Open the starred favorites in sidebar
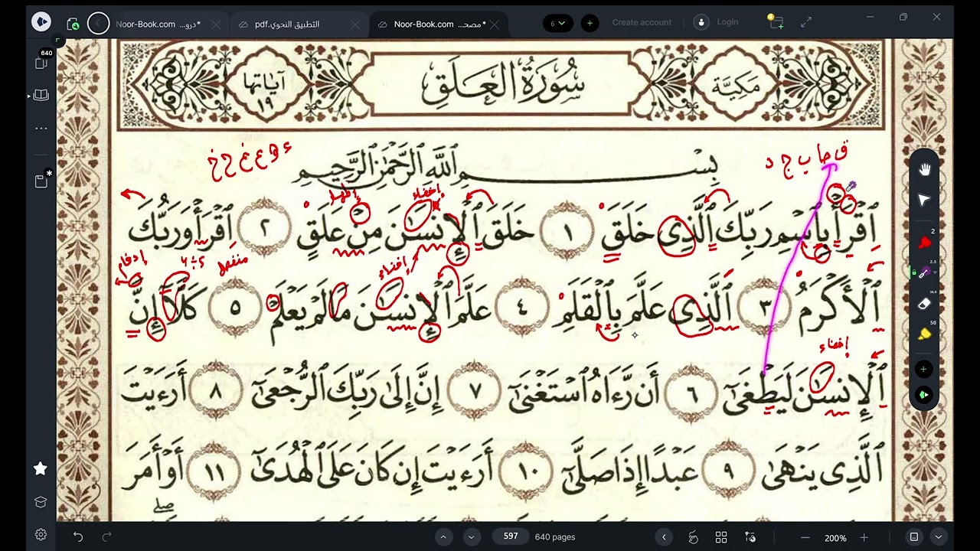The height and width of the screenshot is (551, 980). 41,468
